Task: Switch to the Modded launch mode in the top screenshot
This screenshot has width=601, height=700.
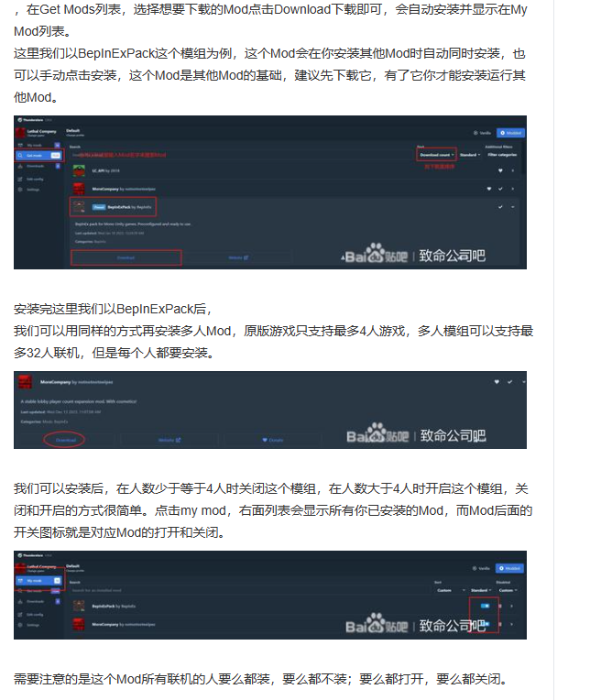Action: tap(510, 133)
